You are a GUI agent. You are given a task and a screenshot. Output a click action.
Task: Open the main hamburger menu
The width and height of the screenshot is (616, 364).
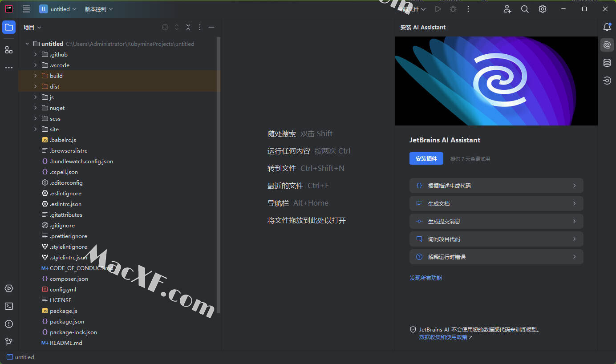tap(26, 9)
